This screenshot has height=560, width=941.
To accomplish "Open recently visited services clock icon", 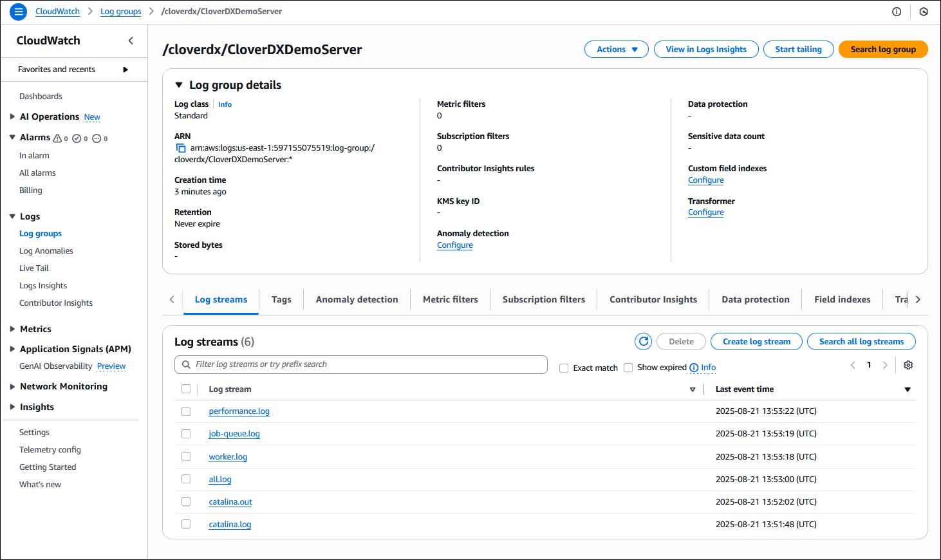I will (x=924, y=12).
